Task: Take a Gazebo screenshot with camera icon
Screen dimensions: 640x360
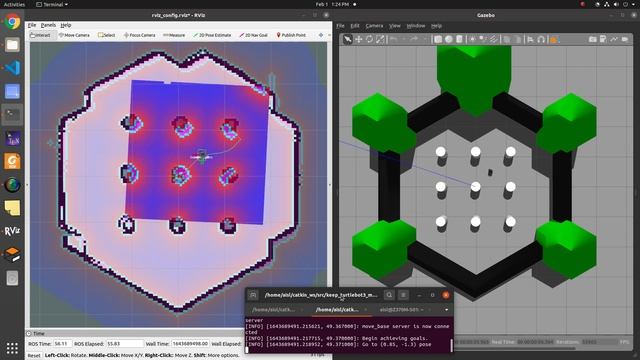Action: 592,39
